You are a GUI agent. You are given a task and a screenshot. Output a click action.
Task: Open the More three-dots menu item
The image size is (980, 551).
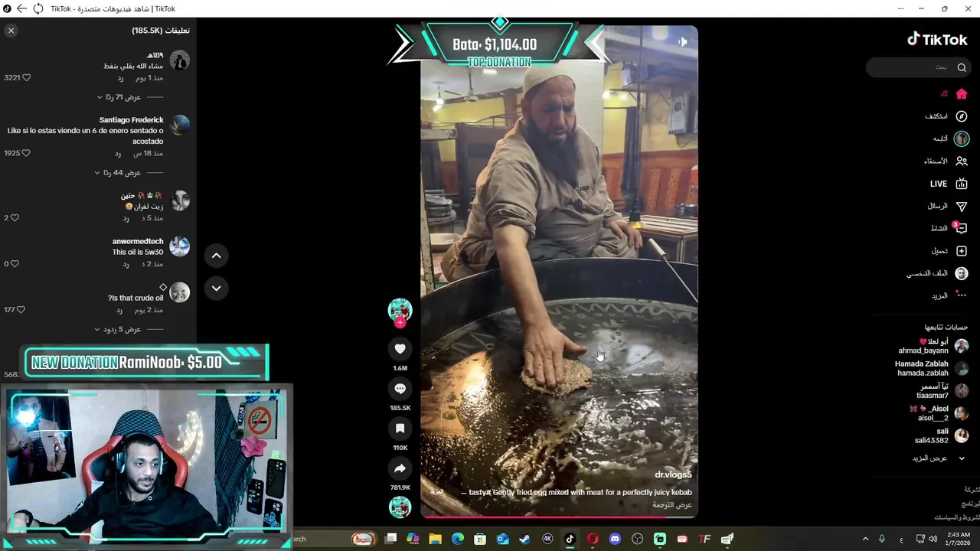coord(950,295)
